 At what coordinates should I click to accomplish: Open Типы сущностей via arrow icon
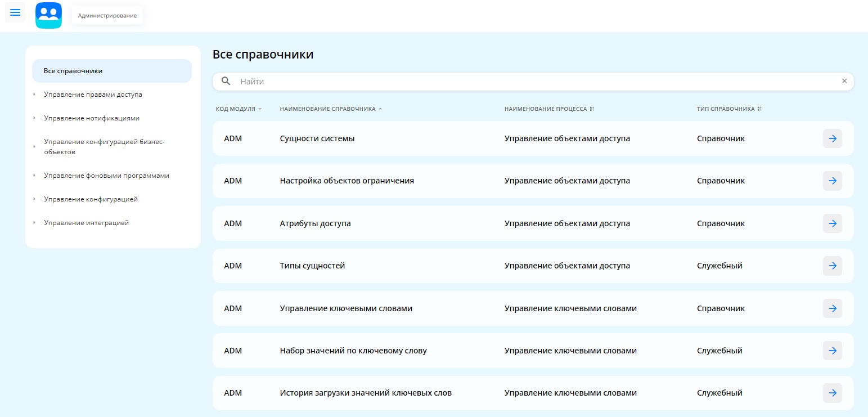pyautogui.click(x=832, y=266)
